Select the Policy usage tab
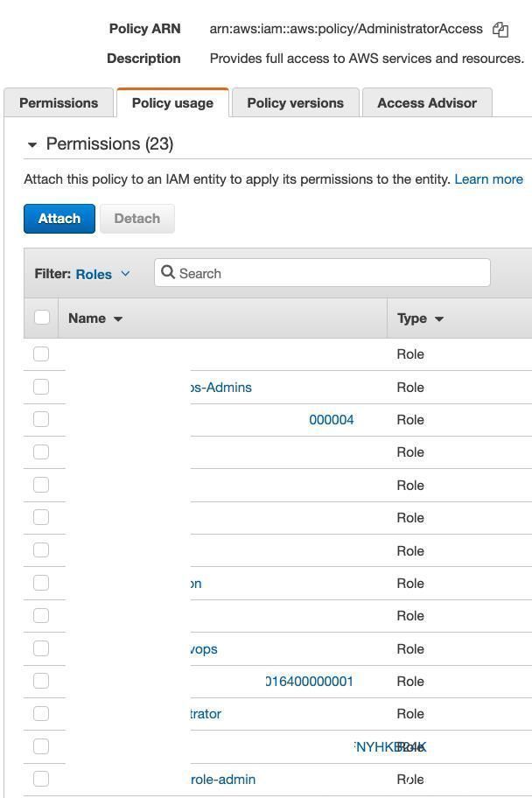Image resolution: width=532 pixels, height=798 pixels. pyautogui.click(x=172, y=102)
